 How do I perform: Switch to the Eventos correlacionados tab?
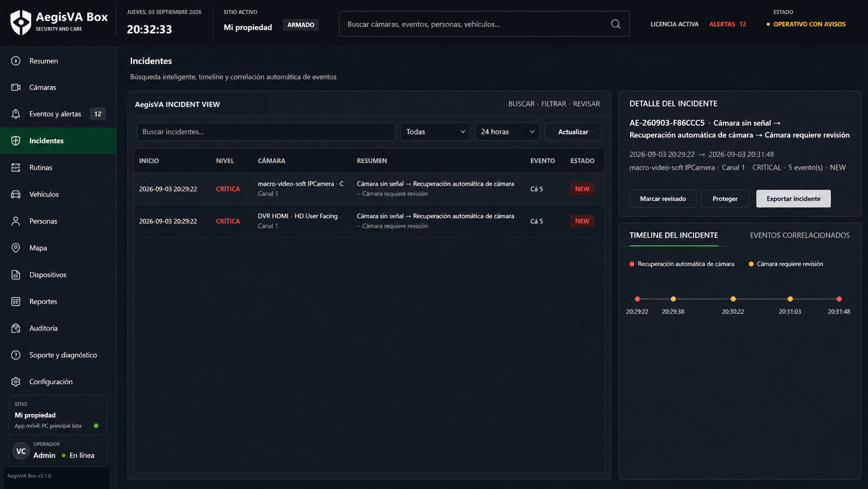coord(799,235)
